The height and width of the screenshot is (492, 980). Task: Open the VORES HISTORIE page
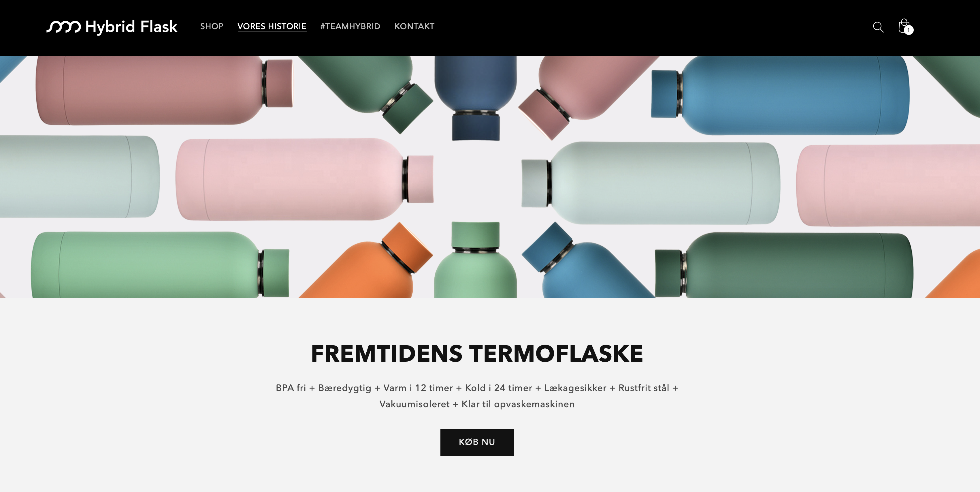point(272,26)
